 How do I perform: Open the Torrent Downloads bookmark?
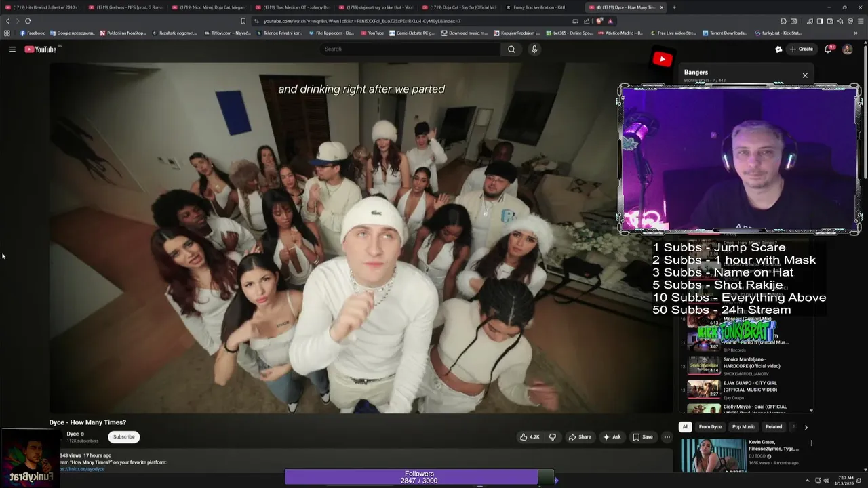[724, 33]
